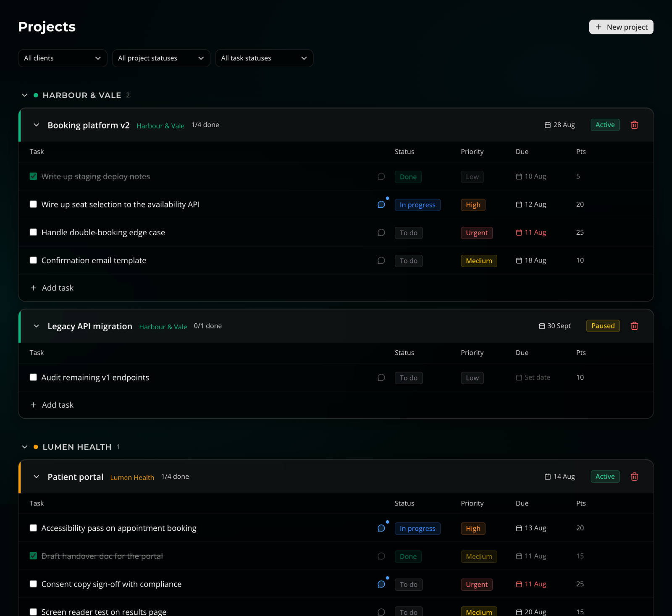Change Medium priority on Confirmation email template
The width and height of the screenshot is (672, 616).
(479, 261)
